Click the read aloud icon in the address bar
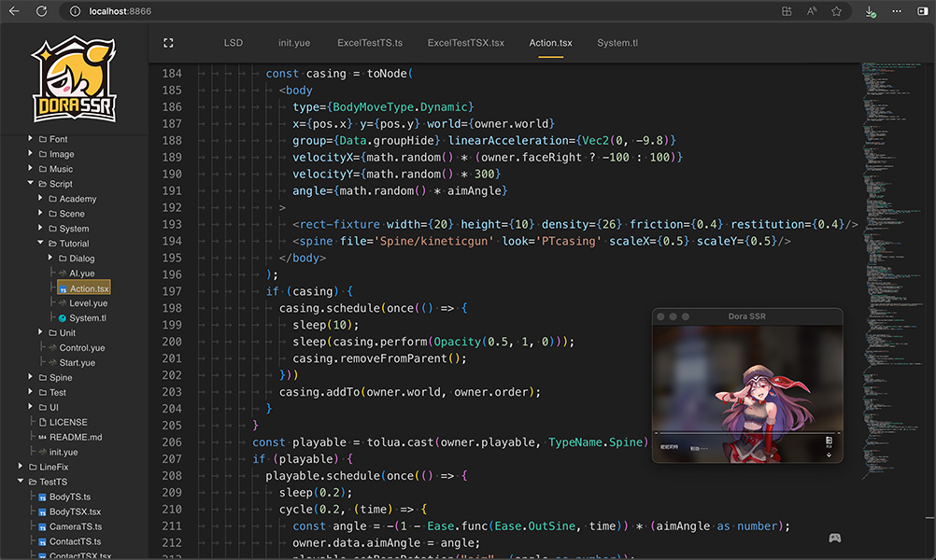Image resolution: width=936 pixels, height=560 pixels. coord(811,11)
